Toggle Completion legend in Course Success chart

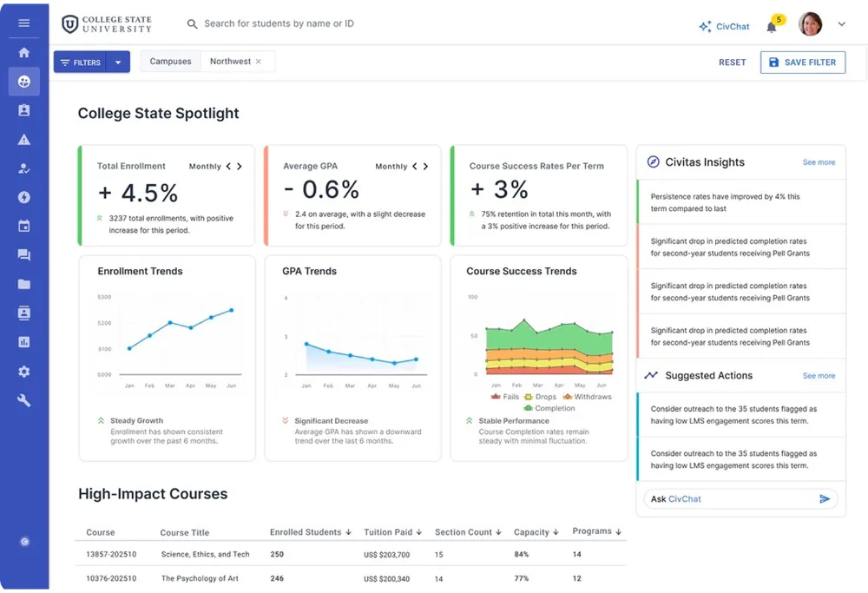549,408
